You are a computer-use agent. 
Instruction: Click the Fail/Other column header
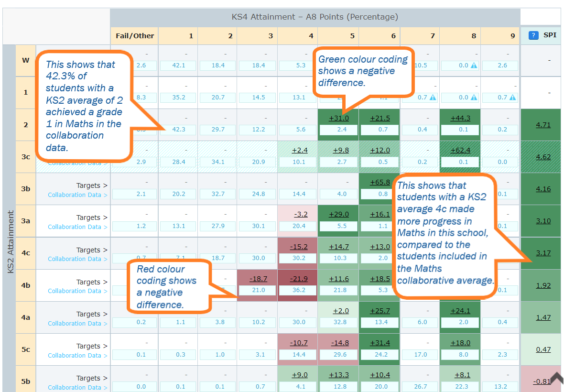pyautogui.click(x=134, y=35)
